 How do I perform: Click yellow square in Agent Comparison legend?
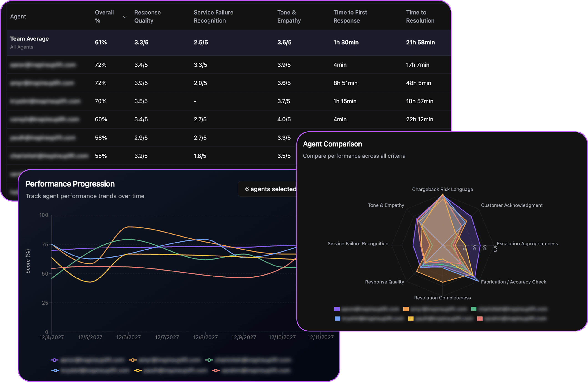click(x=411, y=319)
